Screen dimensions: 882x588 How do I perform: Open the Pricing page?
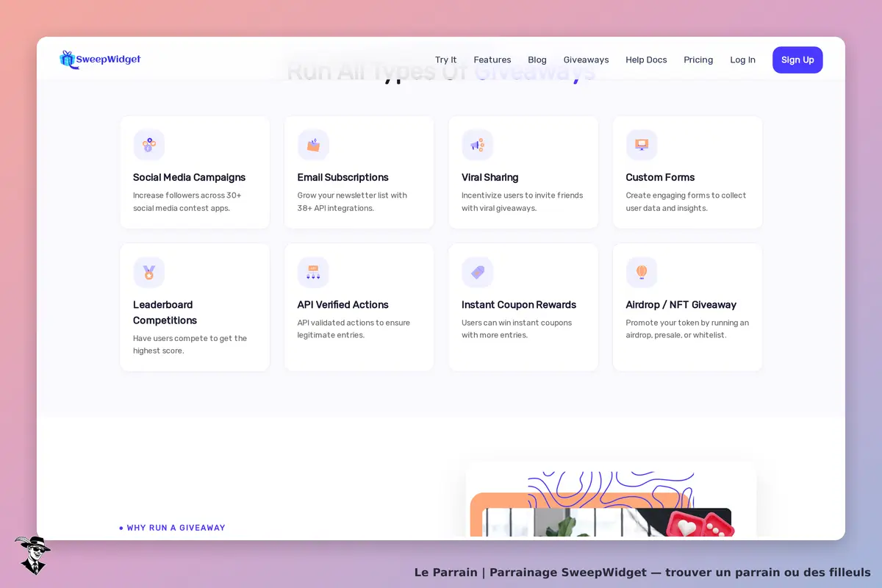[x=698, y=60]
